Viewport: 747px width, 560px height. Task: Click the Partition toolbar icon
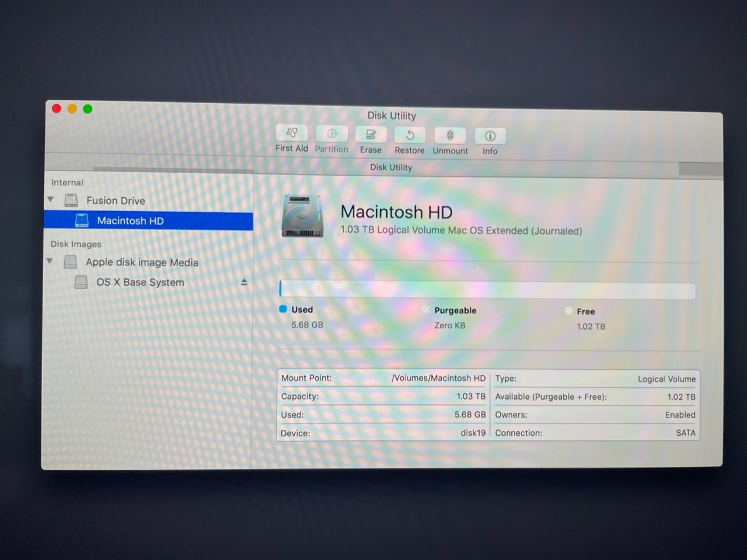(x=331, y=134)
